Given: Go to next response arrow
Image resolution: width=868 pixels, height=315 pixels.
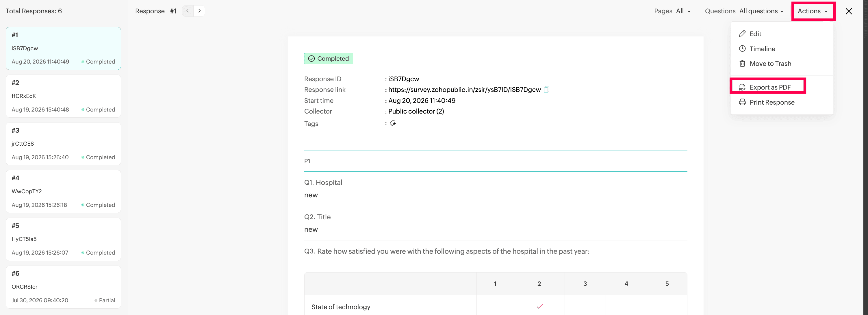Looking at the screenshot, I should tap(199, 11).
